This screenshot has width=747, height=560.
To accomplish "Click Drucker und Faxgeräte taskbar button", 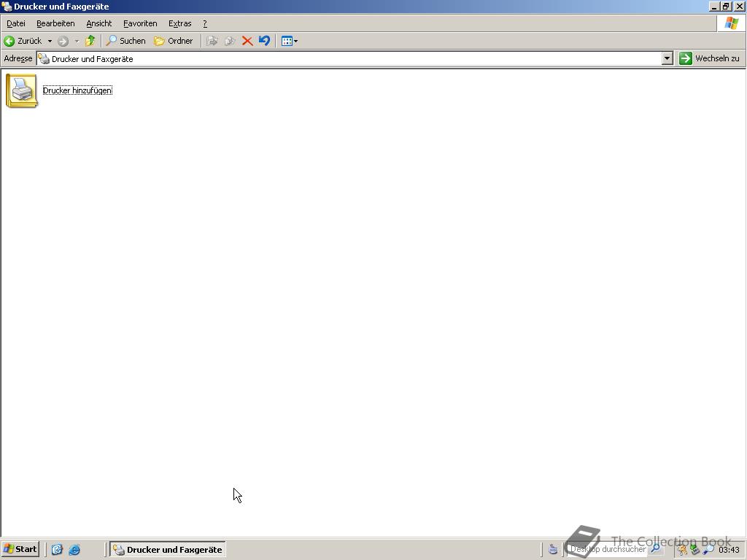I will pyautogui.click(x=168, y=550).
